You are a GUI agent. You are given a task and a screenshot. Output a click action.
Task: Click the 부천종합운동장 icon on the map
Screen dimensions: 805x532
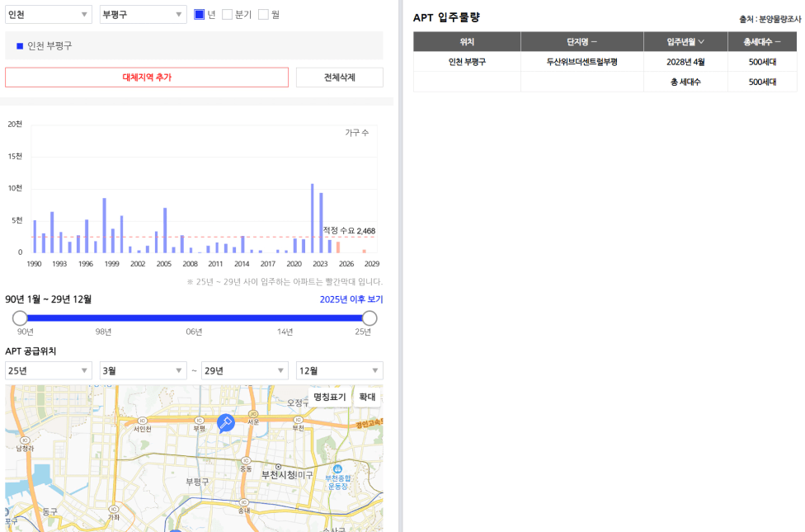coord(337,467)
